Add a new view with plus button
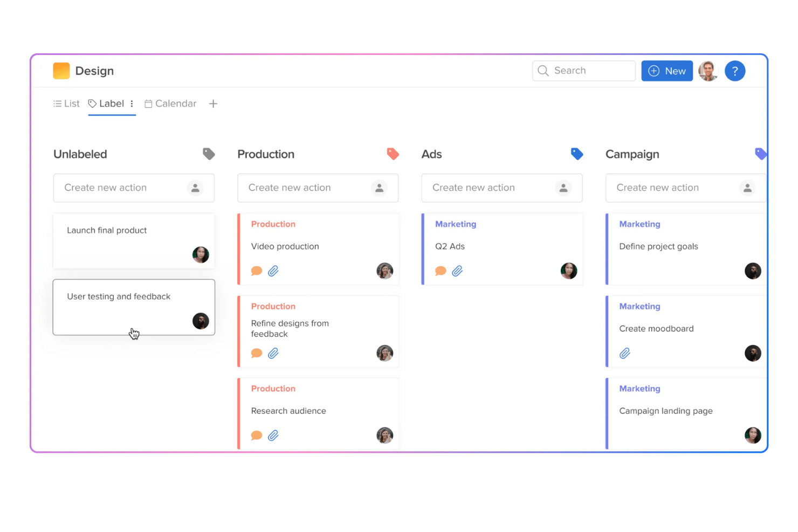This screenshot has height=532, width=798. pos(213,104)
